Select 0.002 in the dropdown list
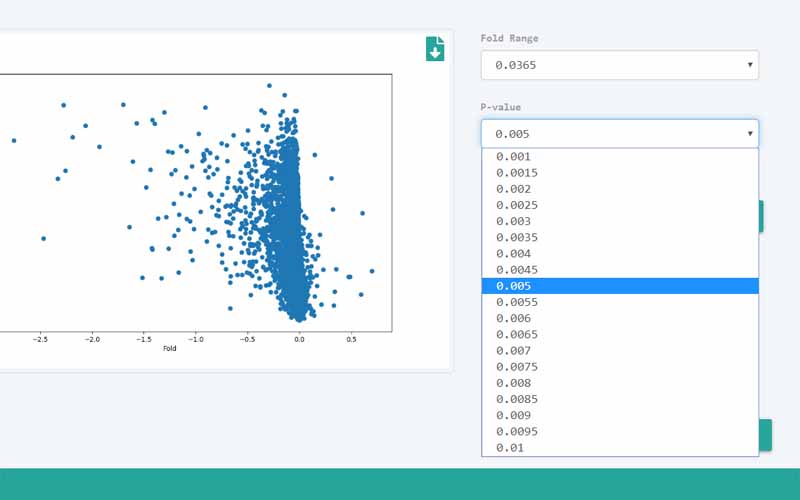This screenshot has height=500, width=800. (619, 189)
